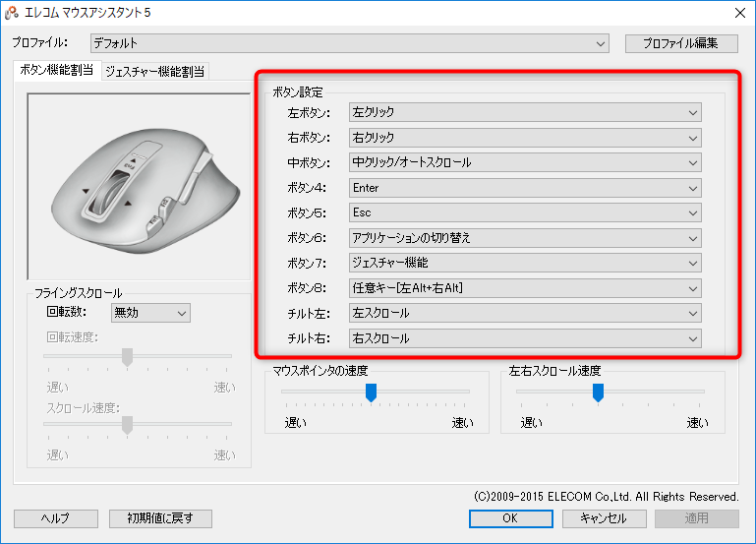
Task: Switch to ジェスチャー機能割当 tab
Action: pos(155,71)
